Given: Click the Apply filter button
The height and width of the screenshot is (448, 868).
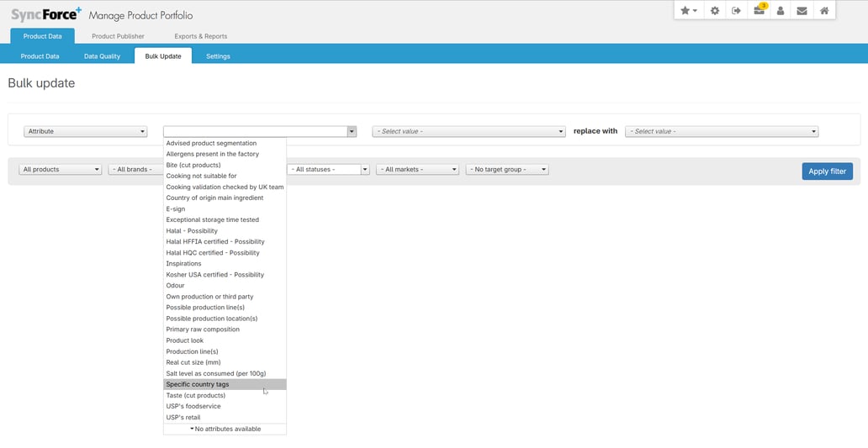Looking at the screenshot, I should [827, 171].
